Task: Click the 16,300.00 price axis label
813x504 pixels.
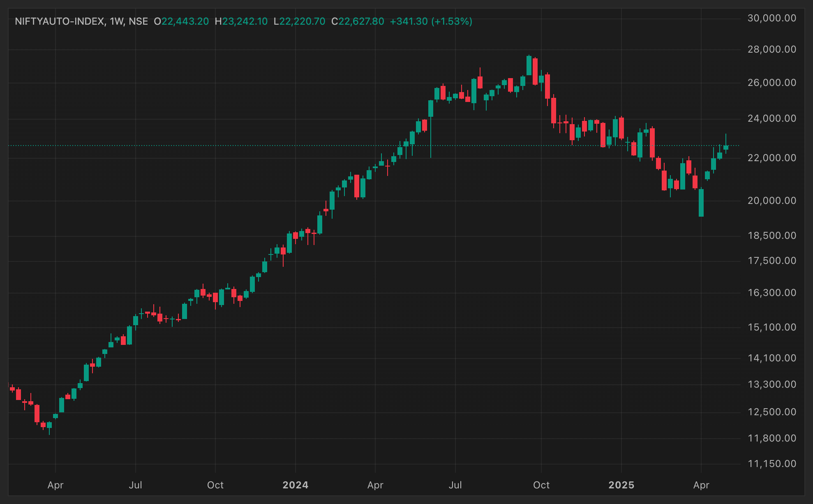Action: 772,293
